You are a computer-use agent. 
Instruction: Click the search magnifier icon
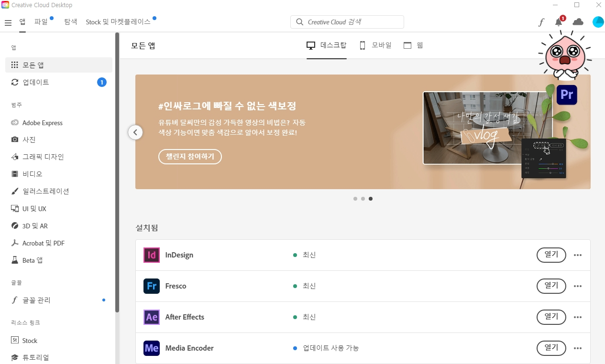tap(300, 22)
